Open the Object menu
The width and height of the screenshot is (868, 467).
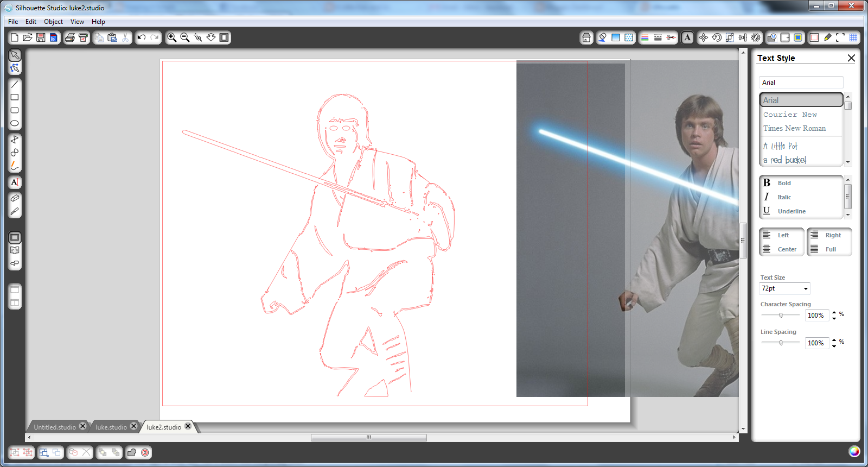pos(53,22)
